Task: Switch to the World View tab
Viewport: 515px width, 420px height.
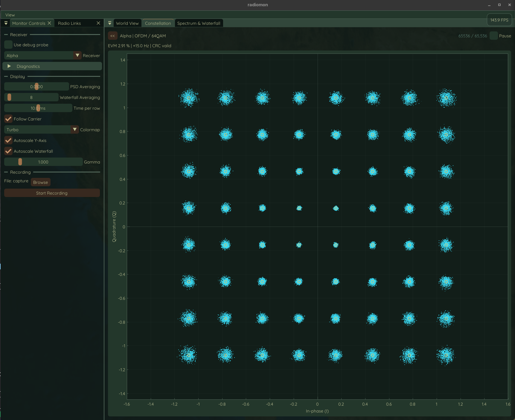Action: pyautogui.click(x=127, y=23)
